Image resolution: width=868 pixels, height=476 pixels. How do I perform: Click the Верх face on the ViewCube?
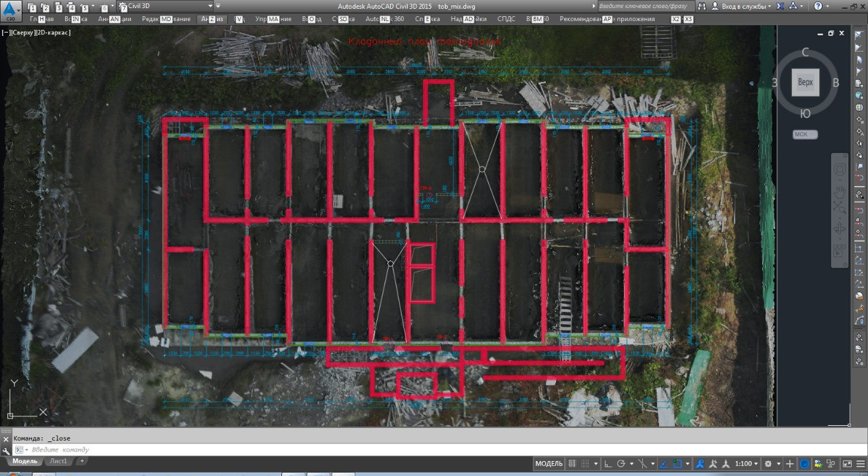805,83
